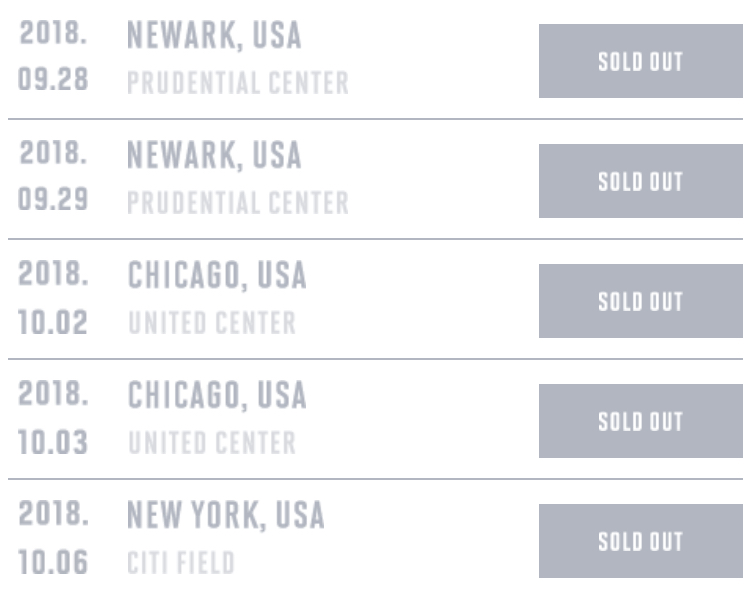
Task: Click Prudential Center venue for 09.29 show
Action: [238, 202]
